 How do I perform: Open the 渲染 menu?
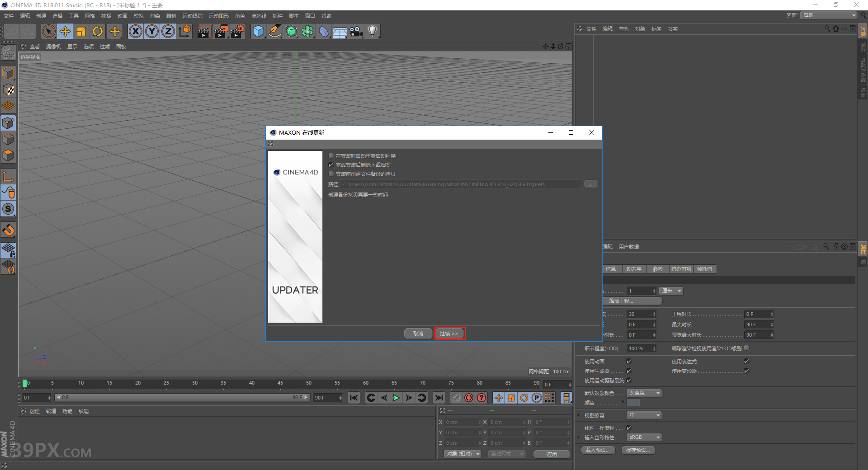point(155,15)
